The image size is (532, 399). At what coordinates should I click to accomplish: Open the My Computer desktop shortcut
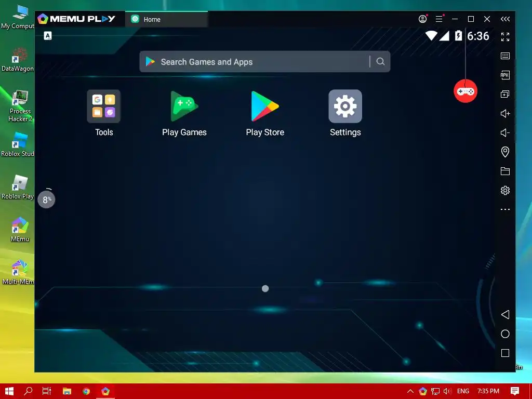pos(18,17)
